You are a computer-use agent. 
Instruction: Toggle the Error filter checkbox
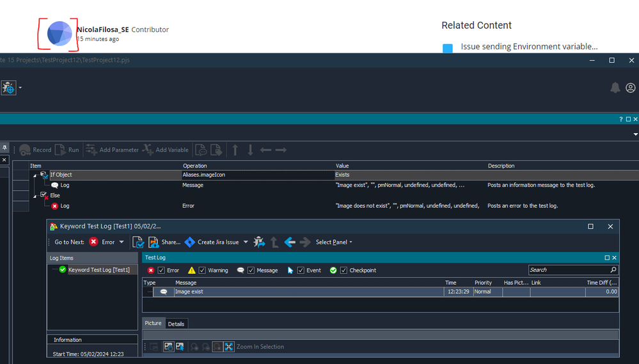pyautogui.click(x=161, y=270)
